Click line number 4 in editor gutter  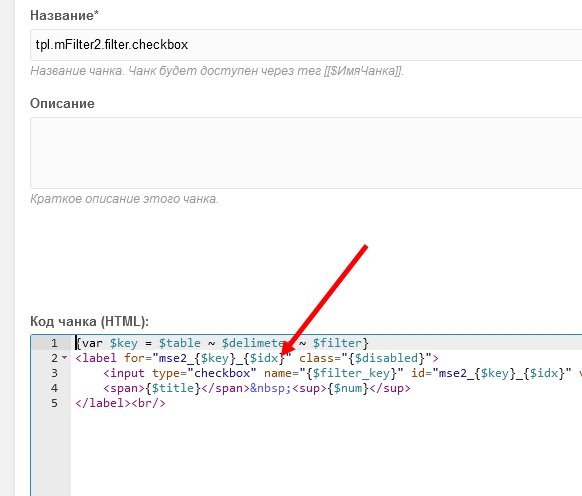click(54, 388)
